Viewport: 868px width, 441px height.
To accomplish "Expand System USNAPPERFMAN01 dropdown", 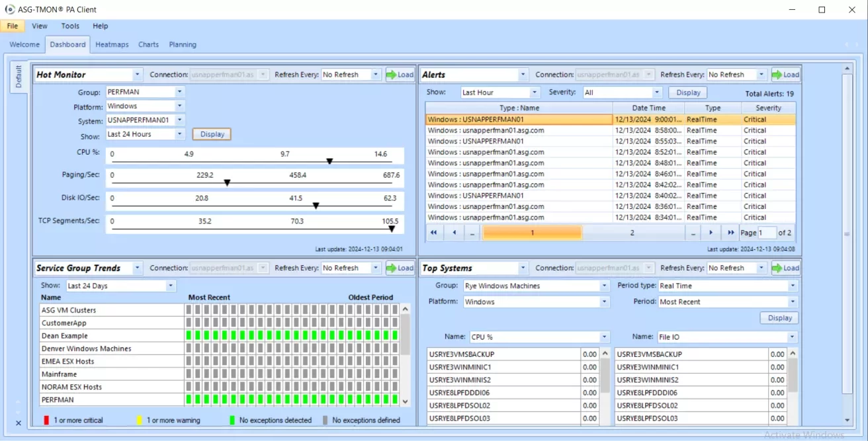I will [180, 120].
